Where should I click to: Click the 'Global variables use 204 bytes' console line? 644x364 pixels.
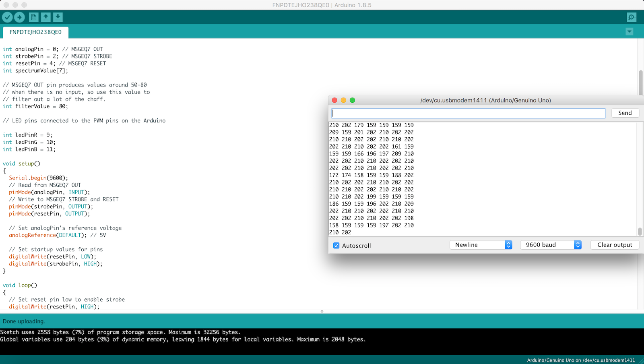pyautogui.click(x=183, y=339)
